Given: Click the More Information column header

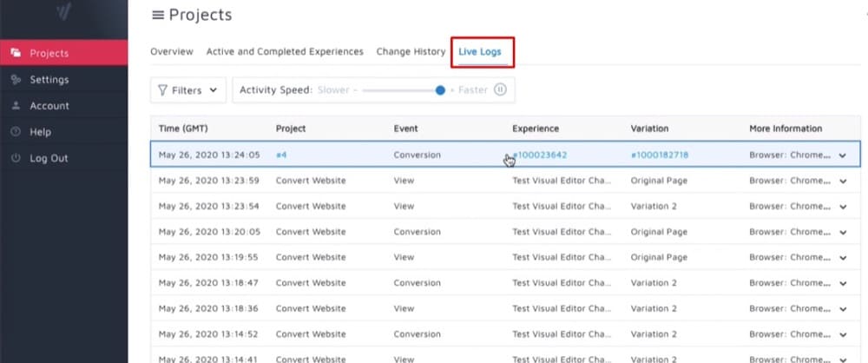Looking at the screenshot, I should click(786, 129).
